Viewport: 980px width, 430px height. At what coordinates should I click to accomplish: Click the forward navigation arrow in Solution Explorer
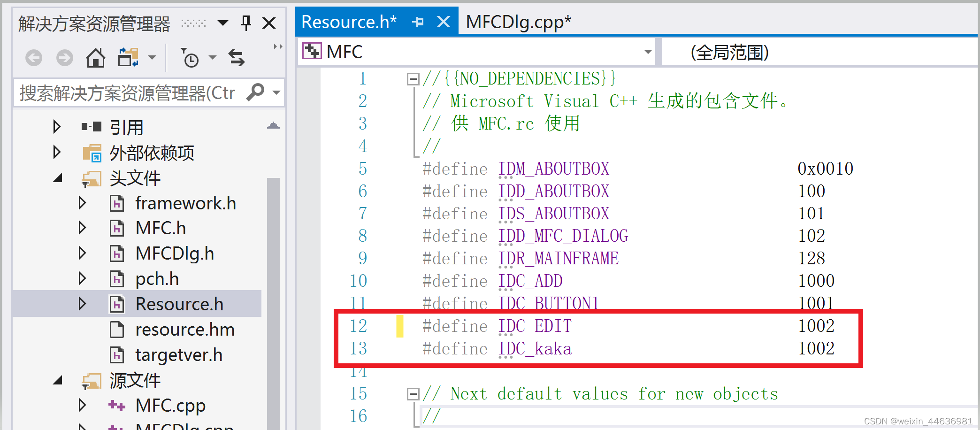pyautogui.click(x=64, y=57)
